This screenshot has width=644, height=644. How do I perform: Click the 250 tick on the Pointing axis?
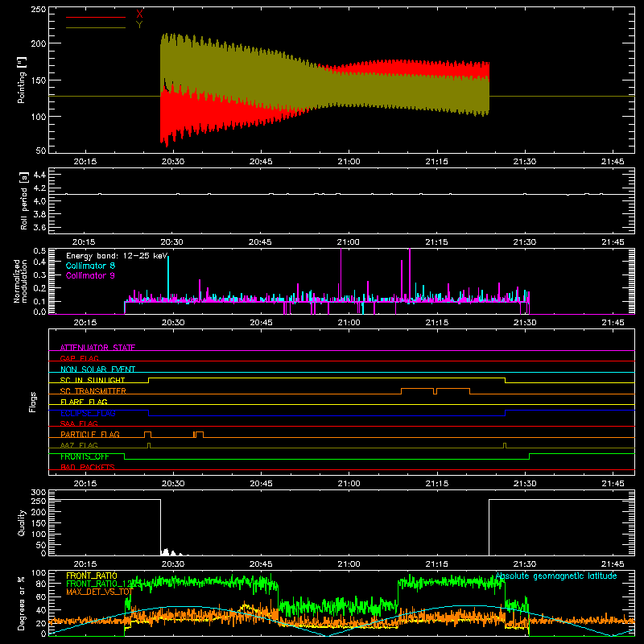pyautogui.click(x=38, y=10)
